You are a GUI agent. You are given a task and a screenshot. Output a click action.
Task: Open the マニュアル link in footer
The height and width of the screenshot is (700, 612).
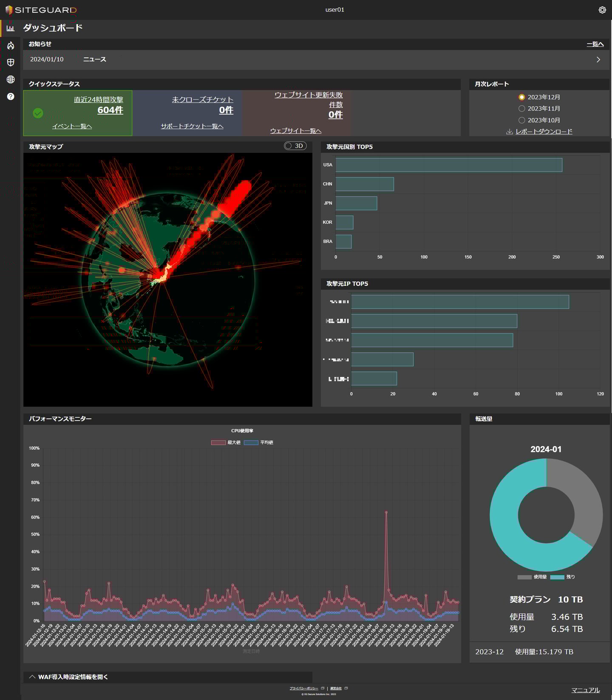point(585,690)
